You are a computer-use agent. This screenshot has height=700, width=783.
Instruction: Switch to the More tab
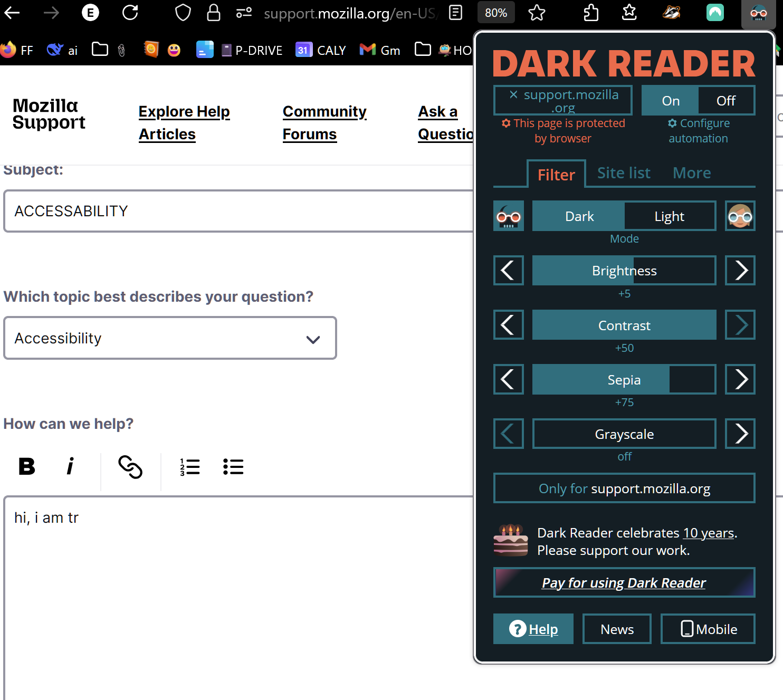pyautogui.click(x=692, y=173)
